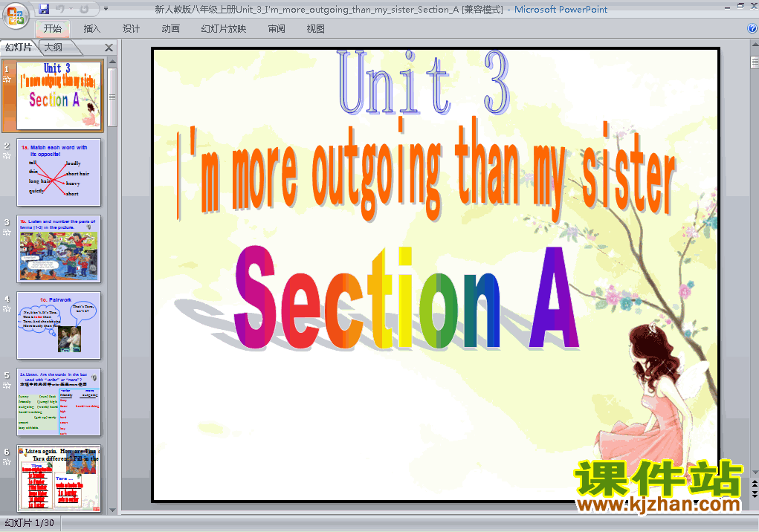Open the 开始 ribbon tab
Screen dimensions: 759x532
52,28
